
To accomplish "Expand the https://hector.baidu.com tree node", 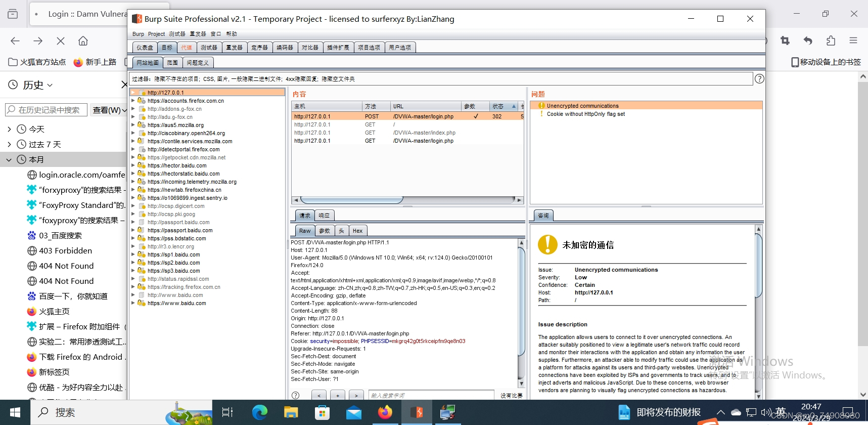I will tap(133, 165).
